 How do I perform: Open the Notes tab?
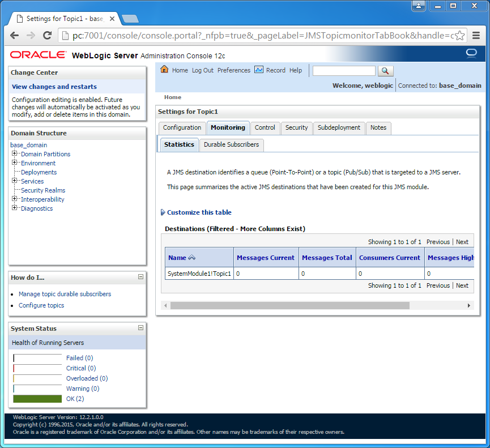(378, 128)
